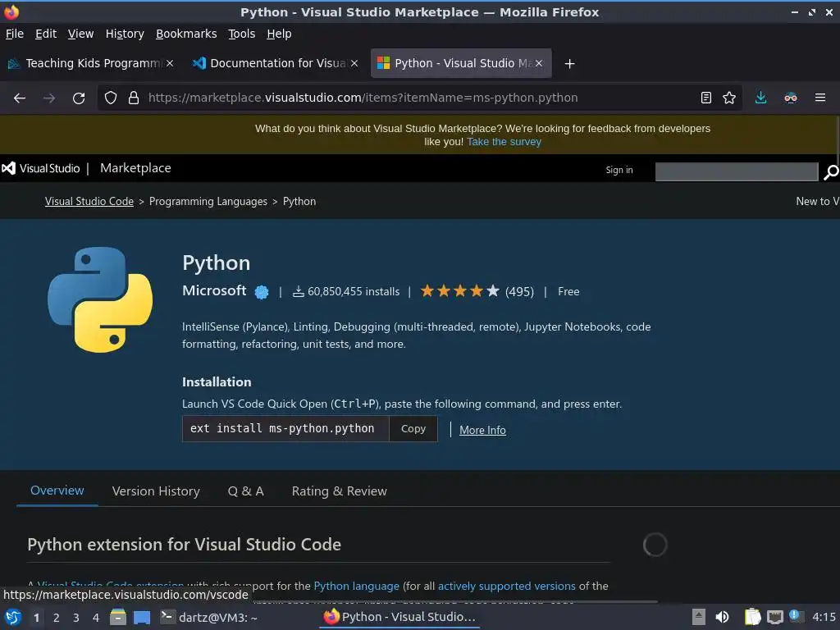Open the Help menu
Image resolution: width=840 pixels, height=630 pixels.
pyautogui.click(x=279, y=34)
